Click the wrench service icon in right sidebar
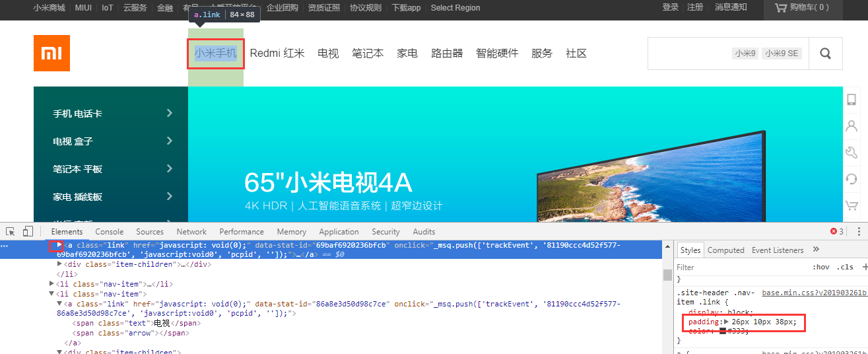This screenshot has height=354, width=868. point(851,153)
